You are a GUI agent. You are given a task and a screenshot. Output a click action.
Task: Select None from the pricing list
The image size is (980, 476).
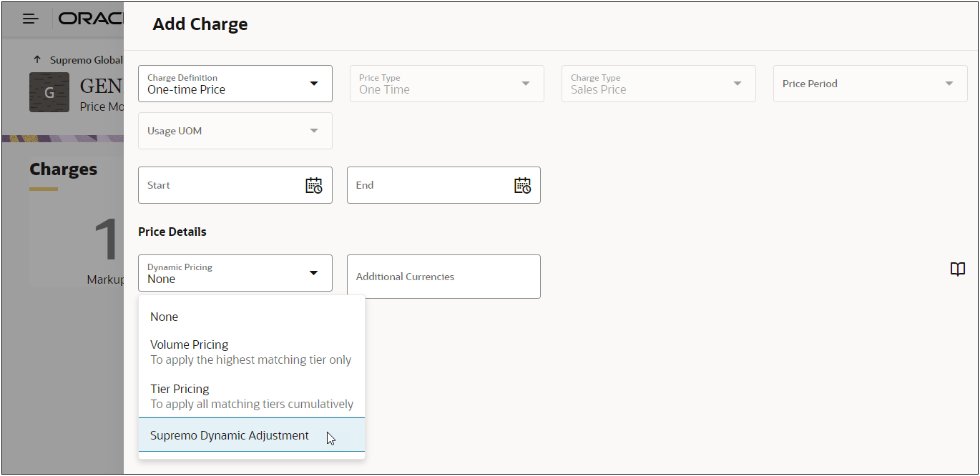point(165,317)
